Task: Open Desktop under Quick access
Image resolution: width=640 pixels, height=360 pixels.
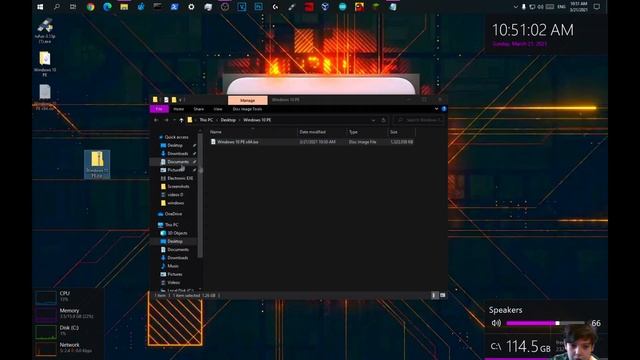Action: pyautogui.click(x=175, y=145)
